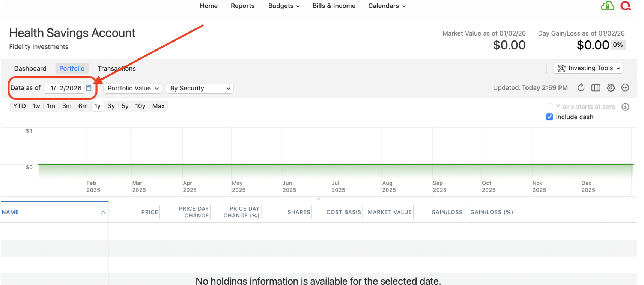Image resolution: width=644 pixels, height=285 pixels.
Task: Sort by the SHARES column
Action: pos(299,212)
